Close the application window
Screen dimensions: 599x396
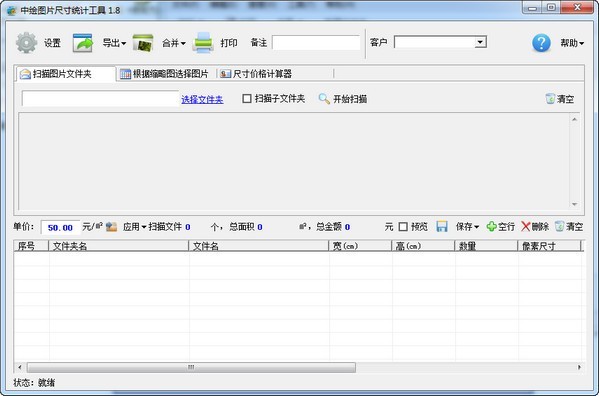pyautogui.click(x=578, y=8)
